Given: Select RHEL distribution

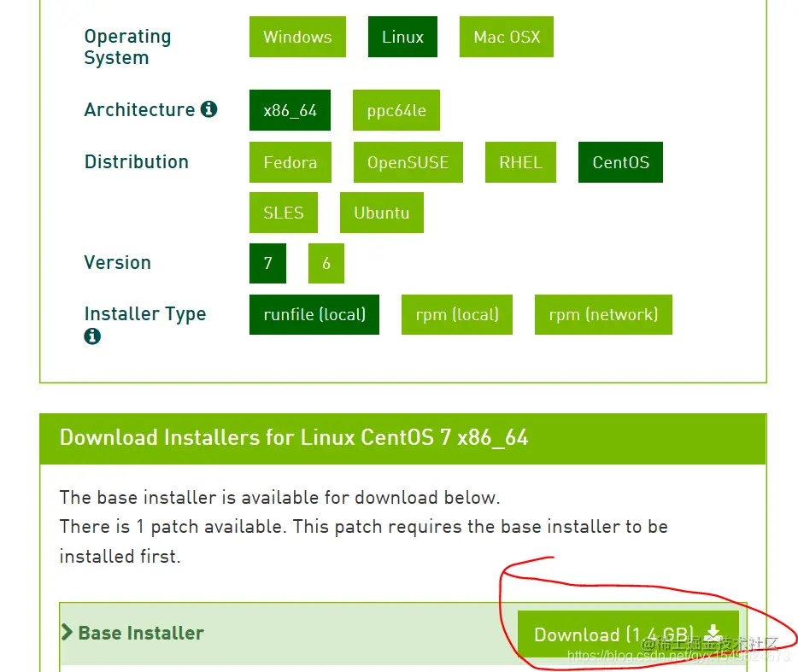Looking at the screenshot, I should (520, 162).
